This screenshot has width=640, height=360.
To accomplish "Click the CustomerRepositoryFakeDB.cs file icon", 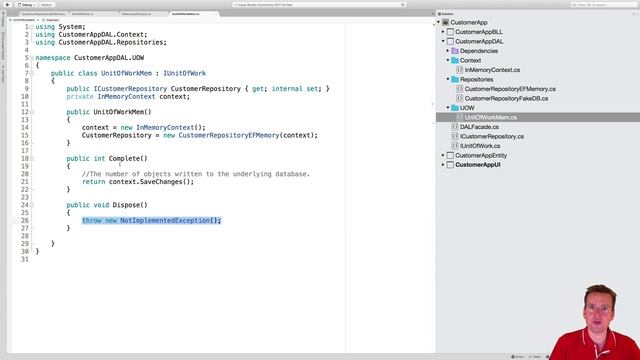I will [460, 98].
